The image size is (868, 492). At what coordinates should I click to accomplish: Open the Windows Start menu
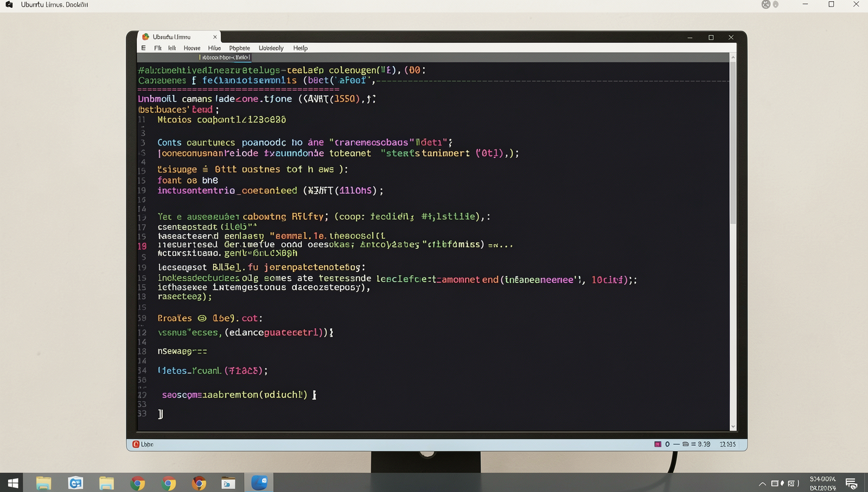[12, 483]
